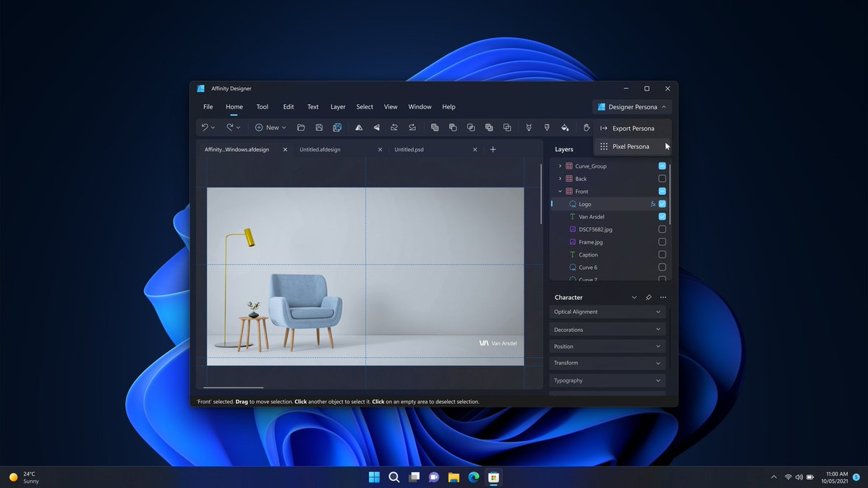Viewport: 868px width, 488px height.
Task: Click the boolean Xor shapes icon
Action: click(489, 127)
